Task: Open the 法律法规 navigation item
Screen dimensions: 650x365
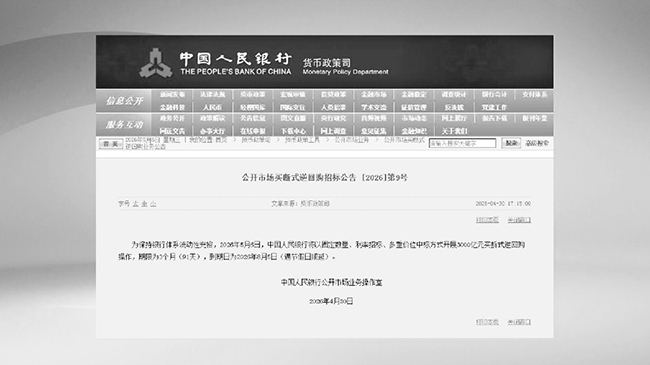Action: coord(212,95)
